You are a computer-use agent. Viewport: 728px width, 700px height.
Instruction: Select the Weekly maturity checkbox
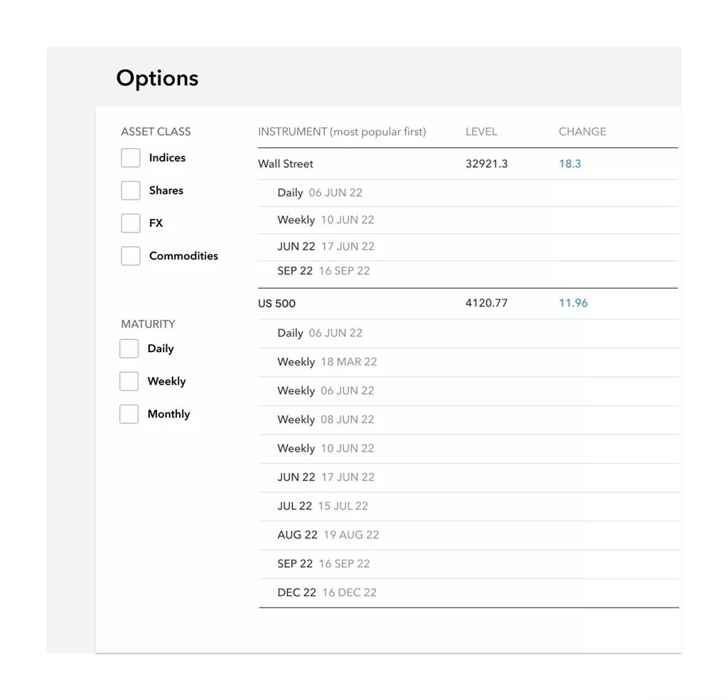129,381
